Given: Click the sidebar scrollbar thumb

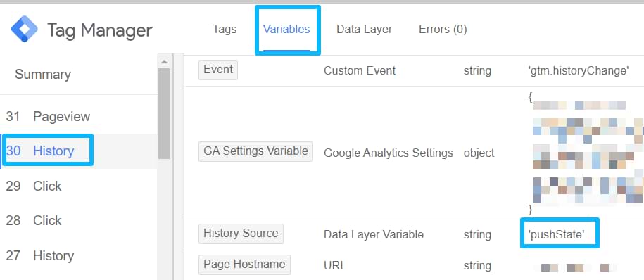Looking at the screenshot, I should tap(164, 113).
